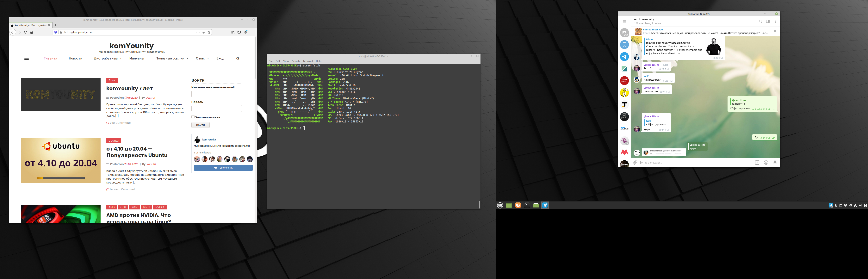868x279 pixels.
Task: Open Firefox tracking protection shield
Action: (56, 32)
